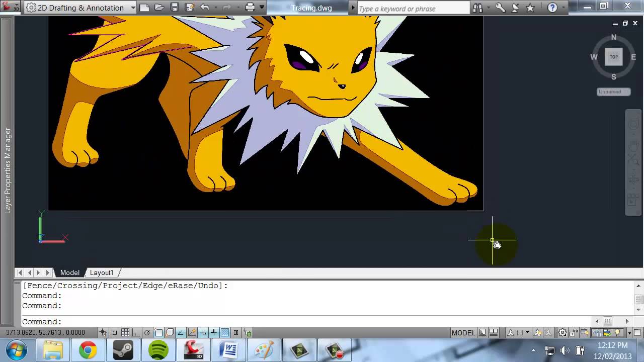Toggle Snap Mode in status bar
The width and height of the screenshot is (644, 362).
coord(114,332)
